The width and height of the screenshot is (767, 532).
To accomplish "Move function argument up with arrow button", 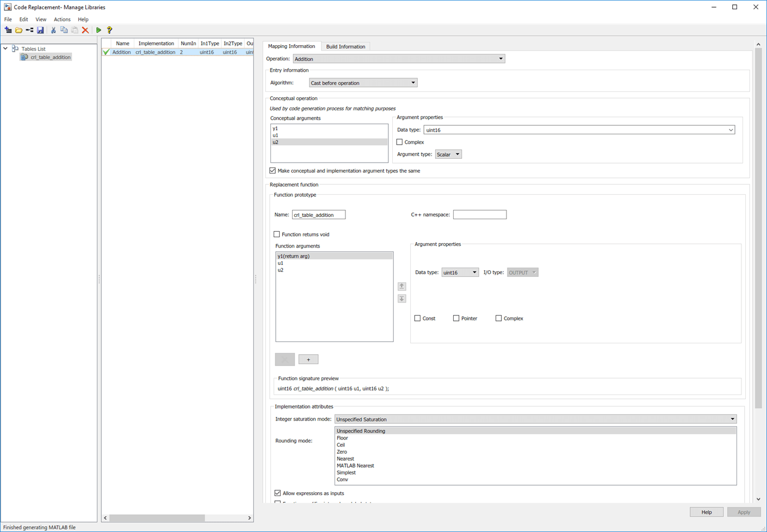I will point(401,286).
